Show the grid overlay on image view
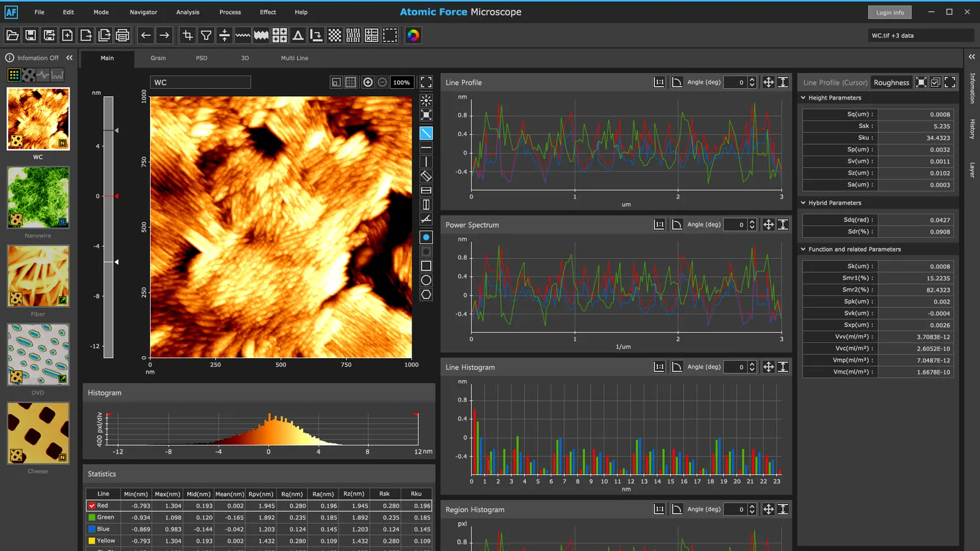The width and height of the screenshot is (980, 551). pos(351,82)
